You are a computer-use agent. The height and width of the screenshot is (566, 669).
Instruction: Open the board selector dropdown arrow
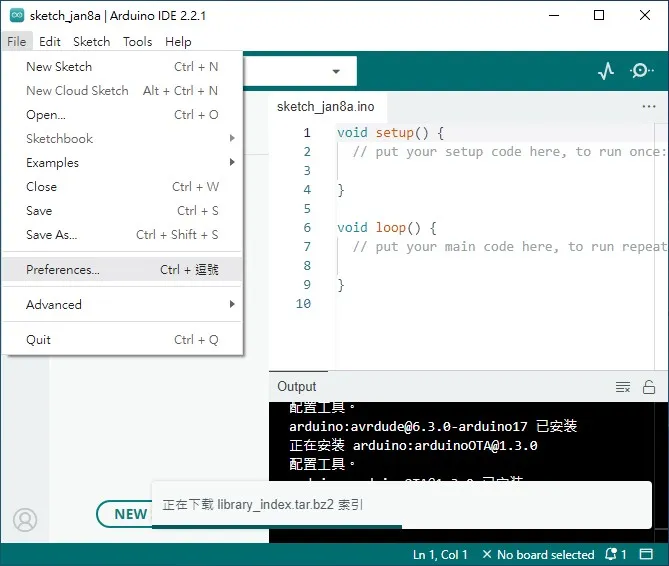click(x=336, y=72)
